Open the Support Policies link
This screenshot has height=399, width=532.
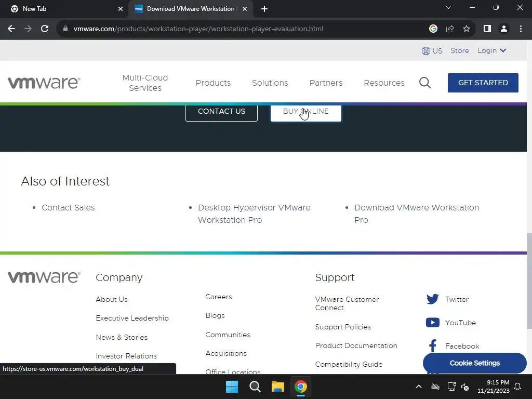(x=343, y=327)
